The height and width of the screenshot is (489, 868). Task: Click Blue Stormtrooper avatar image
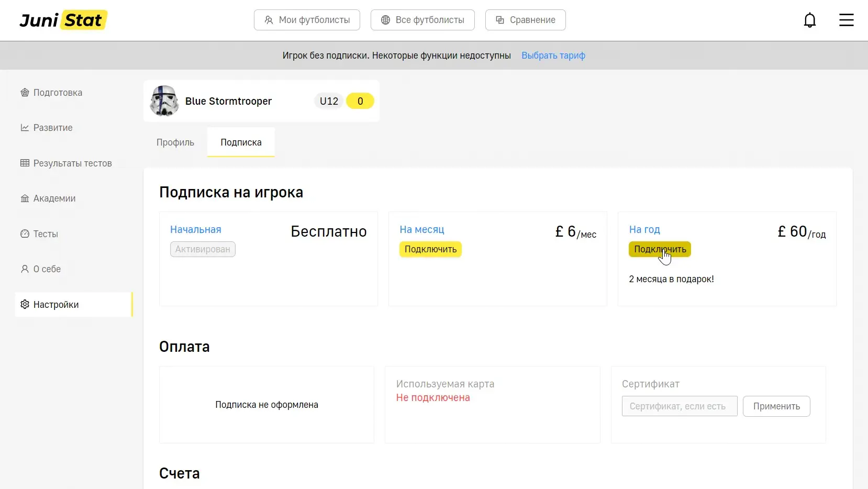pyautogui.click(x=164, y=101)
